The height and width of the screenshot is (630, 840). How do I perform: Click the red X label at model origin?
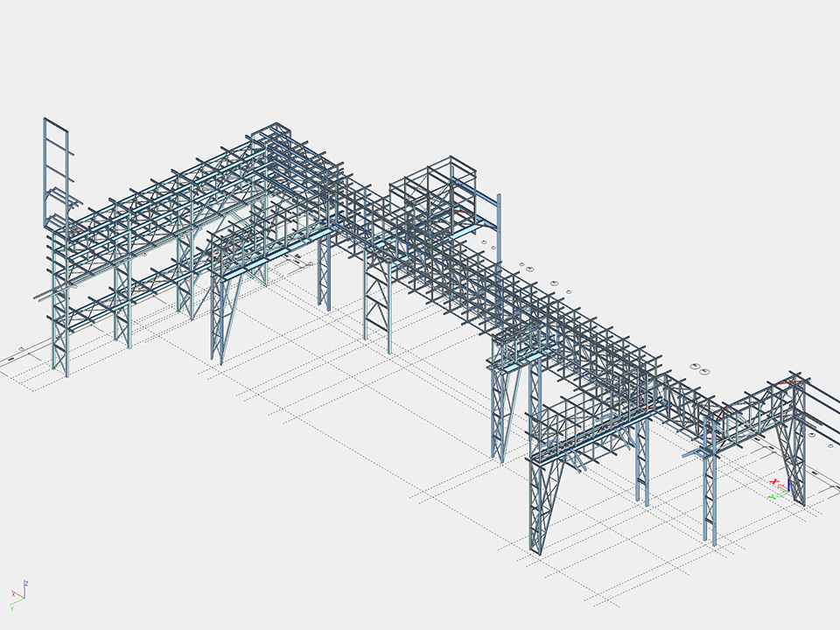pos(773,481)
